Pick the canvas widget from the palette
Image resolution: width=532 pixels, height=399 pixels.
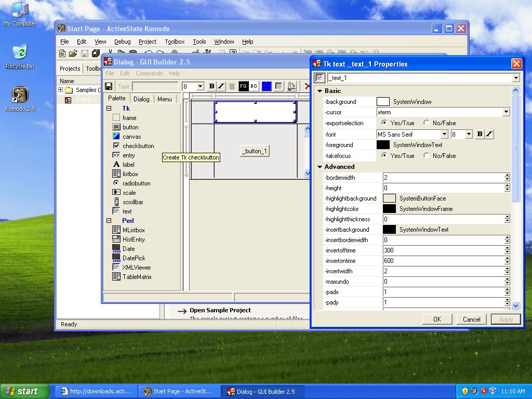(x=126, y=137)
